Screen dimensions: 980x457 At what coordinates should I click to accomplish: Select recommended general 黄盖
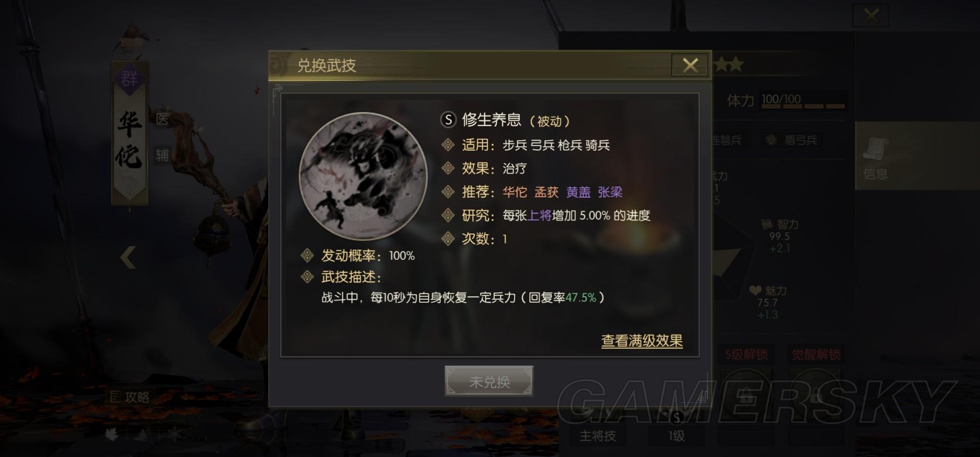point(578,192)
